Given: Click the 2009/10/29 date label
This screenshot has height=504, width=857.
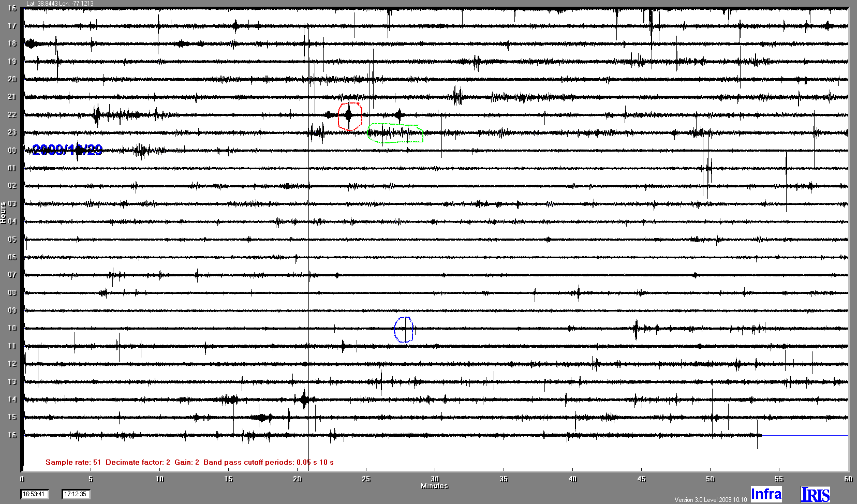Looking at the screenshot, I should coord(67,150).
